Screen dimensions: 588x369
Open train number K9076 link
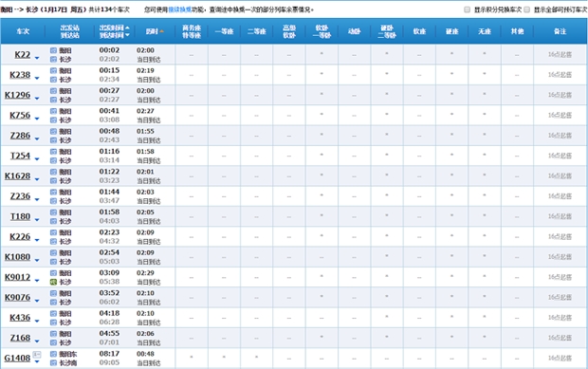17,298
